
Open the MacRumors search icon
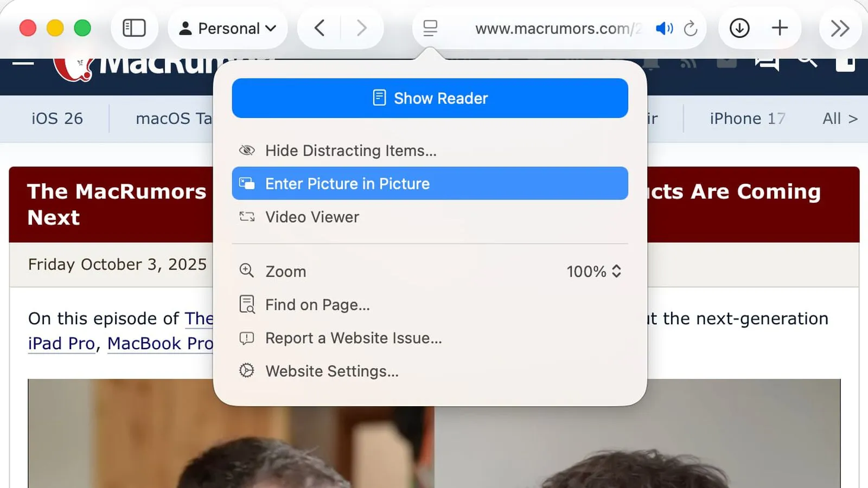pyautogui.click(x=808, y=61)
